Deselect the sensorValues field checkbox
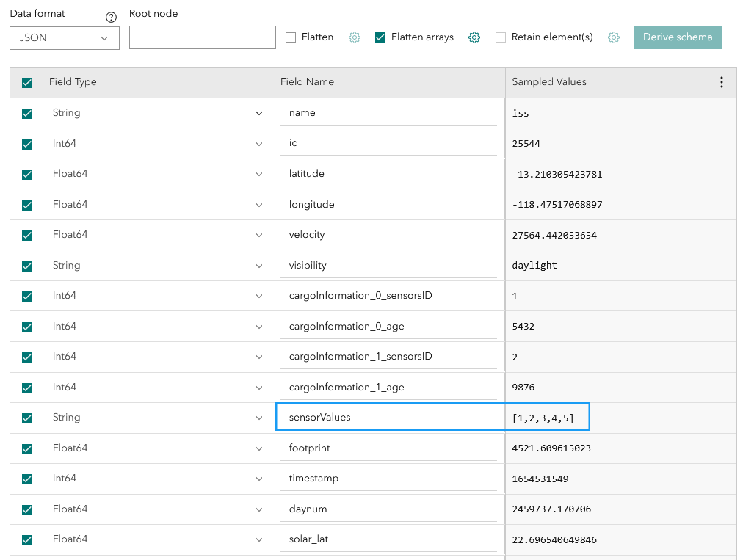Image resolution: width=743 pixels, height=560 pixels. pos(27,418)
